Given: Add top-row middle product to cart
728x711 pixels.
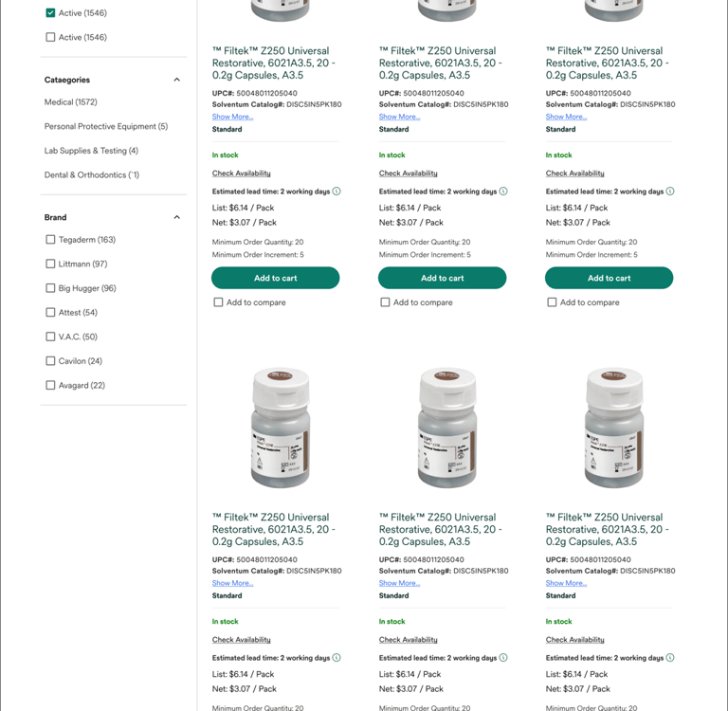Looking at the screenshot, I should pos(442,278).
